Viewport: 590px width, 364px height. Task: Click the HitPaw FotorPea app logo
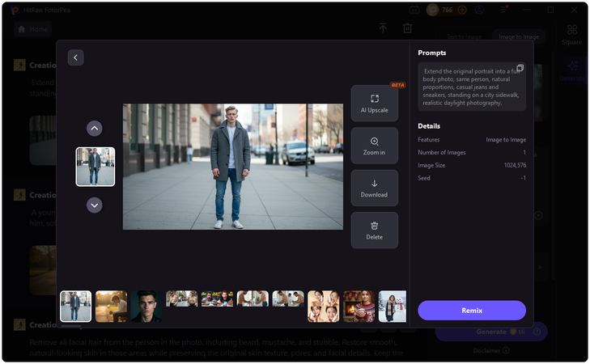15,11
